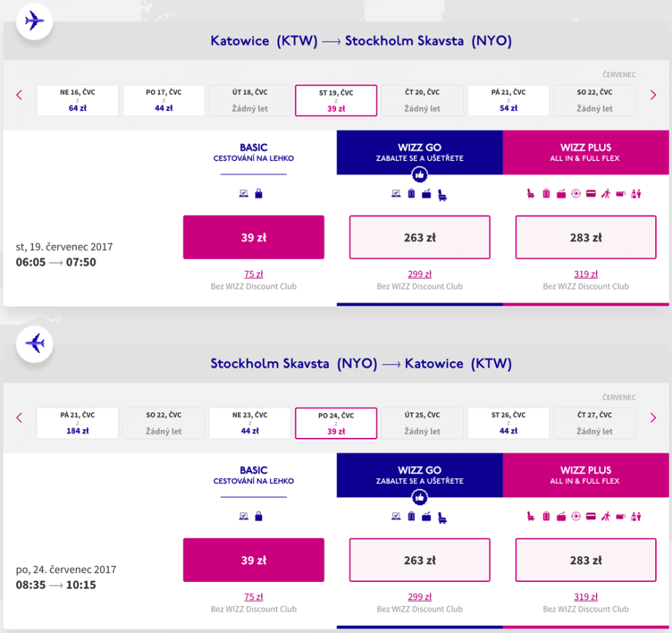
Task: Click family icon under outbound WIZZ PLUS
Action: (635, 194)
